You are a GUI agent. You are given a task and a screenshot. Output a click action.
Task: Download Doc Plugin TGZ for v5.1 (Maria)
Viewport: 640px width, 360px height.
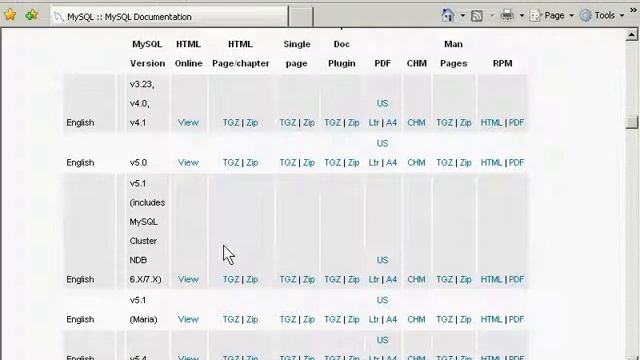click(x=333, y=319)
